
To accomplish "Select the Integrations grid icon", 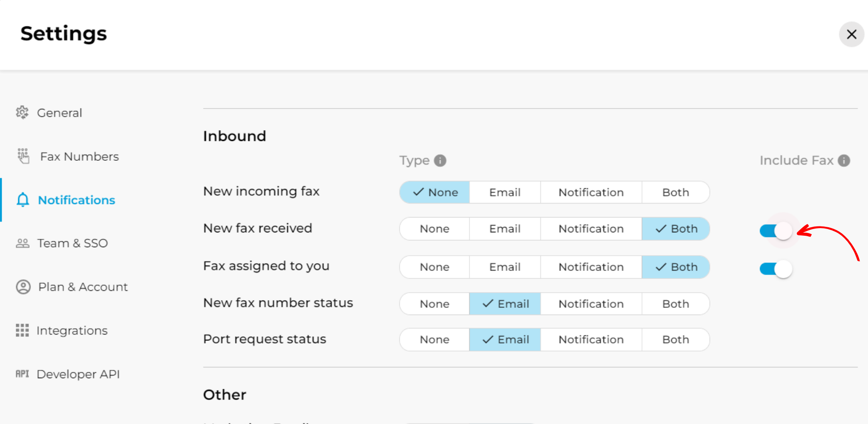I will tap(22, 330).
